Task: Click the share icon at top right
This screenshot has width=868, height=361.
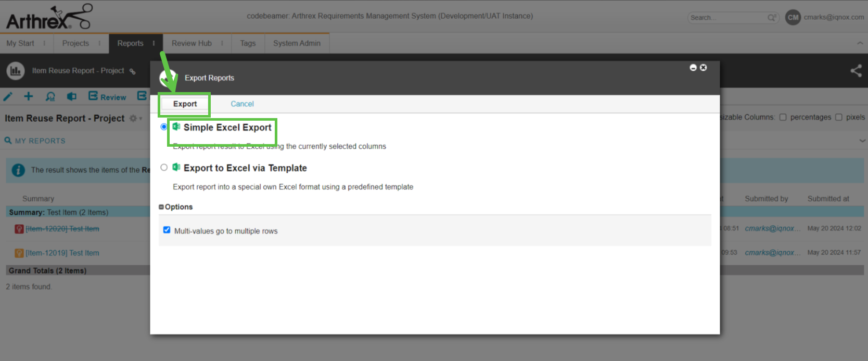Action: [856, 71]
